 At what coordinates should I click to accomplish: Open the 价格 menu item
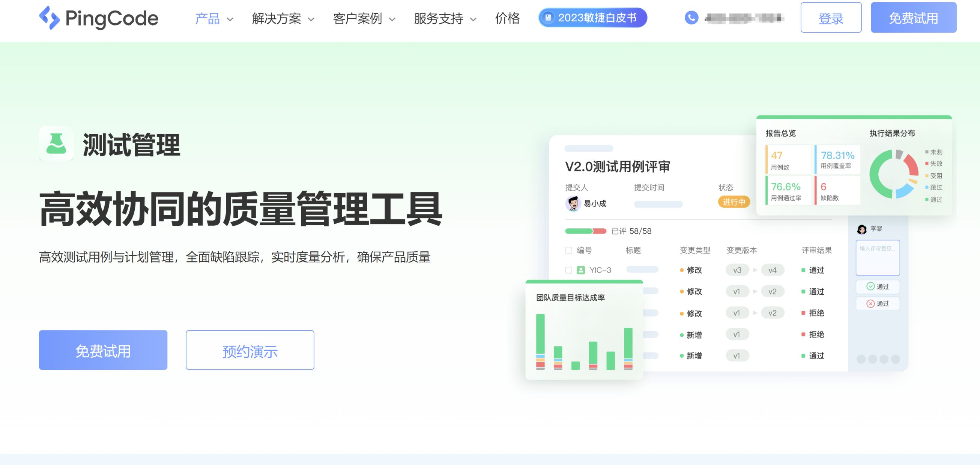pos(507,18)
